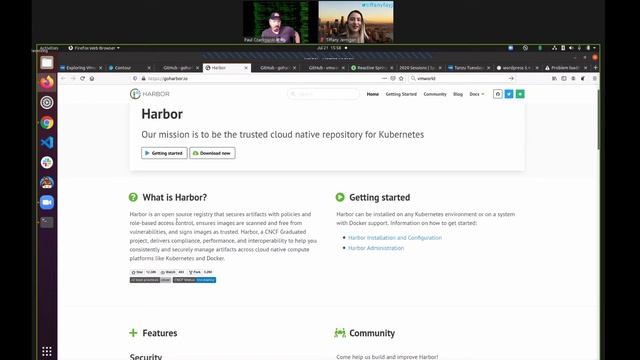The image size is (640, 360).
Task: Click the lock site-info icon in the URL bar
Action: coord(143,78)
